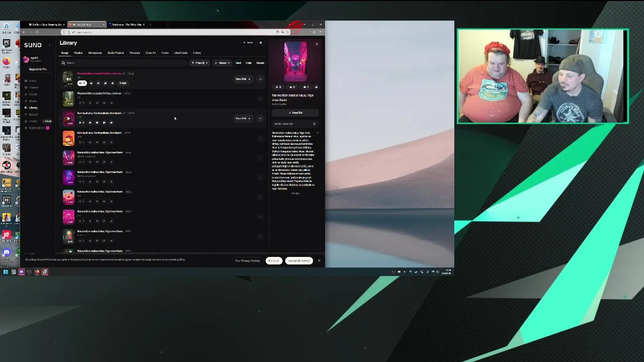Open Hooks in the Suno sidebar
This screenshot has width=644, height=362.
tap(32, 121)
